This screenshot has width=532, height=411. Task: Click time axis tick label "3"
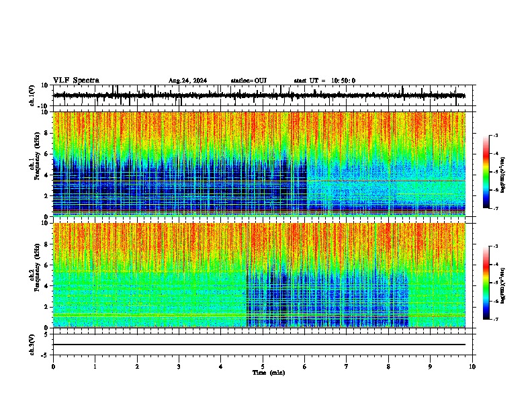[x=179, y=367]
